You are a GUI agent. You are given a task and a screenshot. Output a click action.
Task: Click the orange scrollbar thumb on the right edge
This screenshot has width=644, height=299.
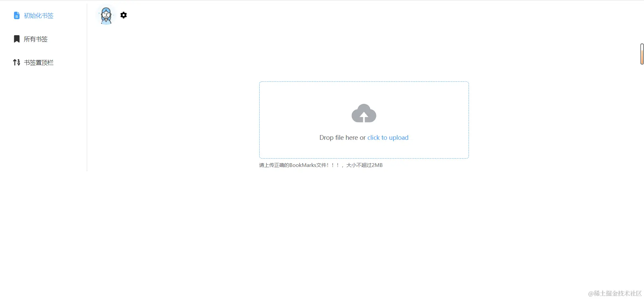pos(642,54)
